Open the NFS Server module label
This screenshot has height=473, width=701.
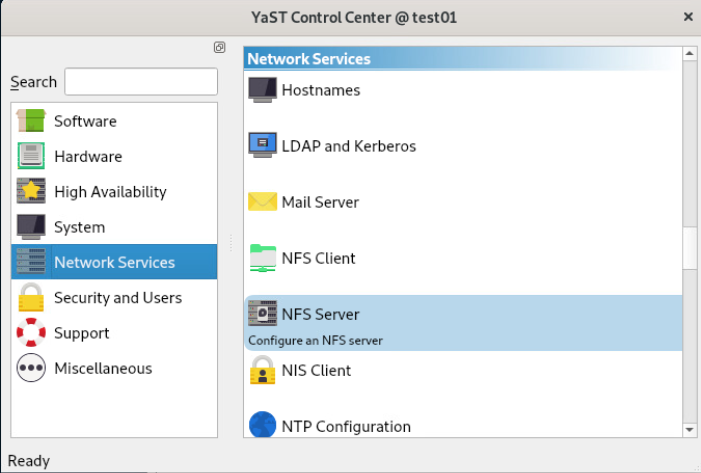[x=321, y=314]
